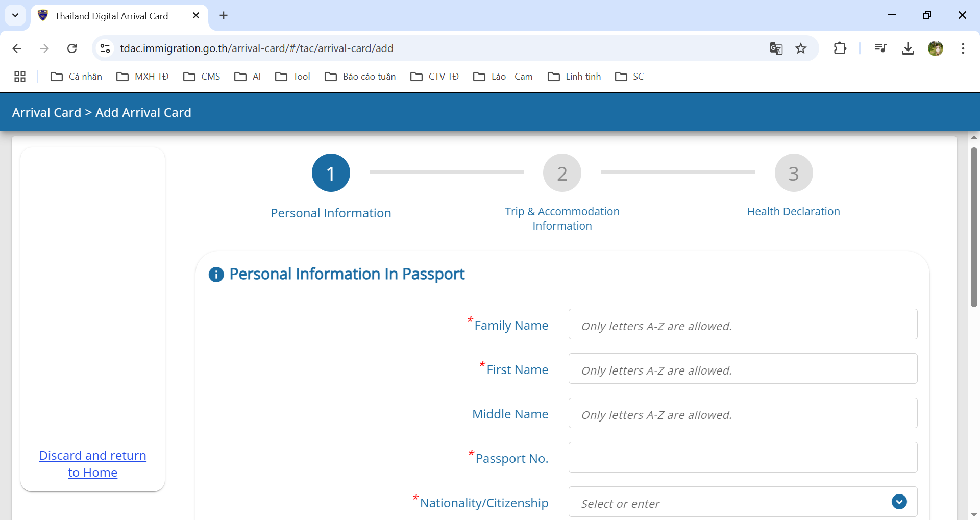This screenshot has width=980, height=520.
Task: Open the Báo cáo tuần bookmark folder
Action: pyautogui.click(x=361, y=77)
